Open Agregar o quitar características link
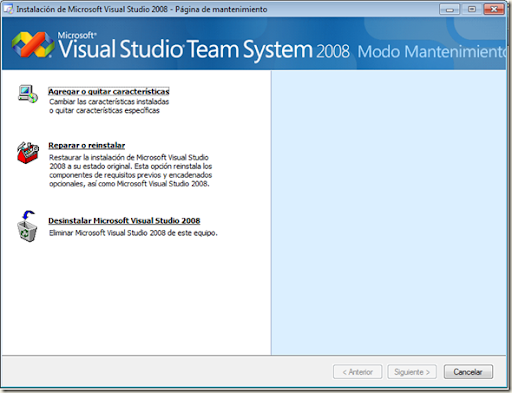Viewport: 512px width, 393px height. click(109, 91)
